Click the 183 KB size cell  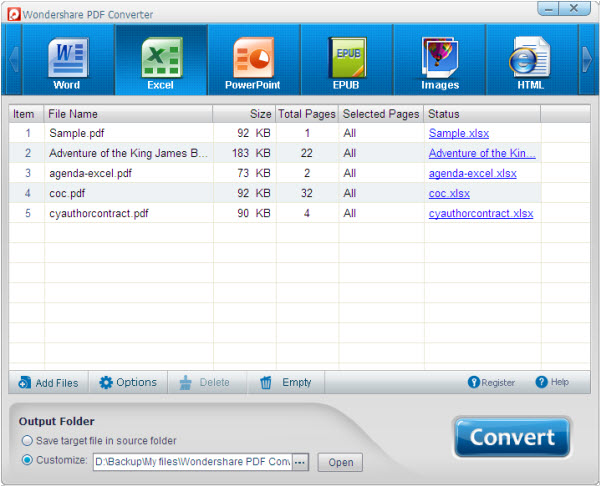click(251, 153)
